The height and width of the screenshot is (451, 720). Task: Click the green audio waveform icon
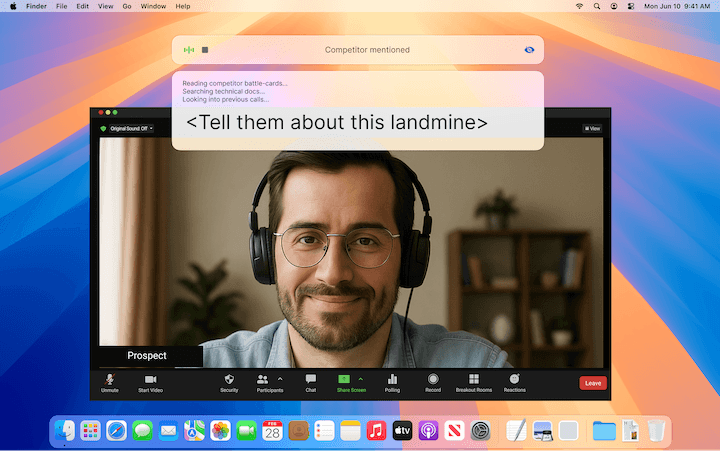(189, 50)
